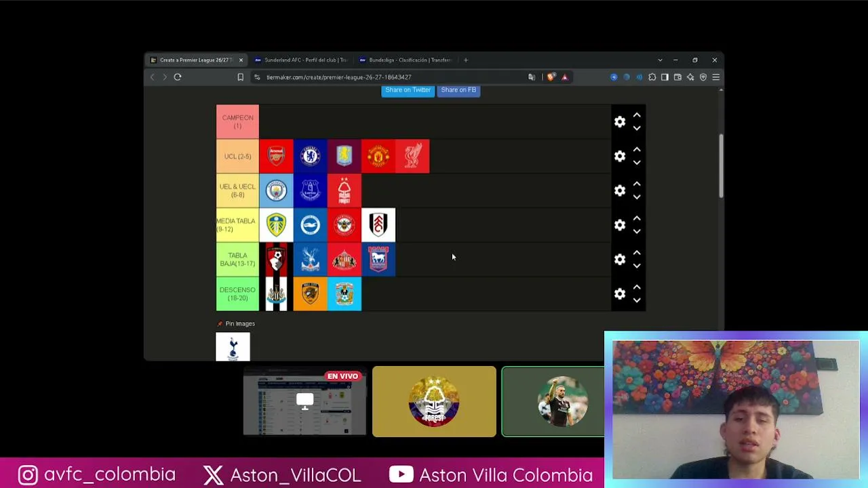Viewport: 868px width, 488px height.
Task: View site information icon beside the URL
Action: coord(257,77)
